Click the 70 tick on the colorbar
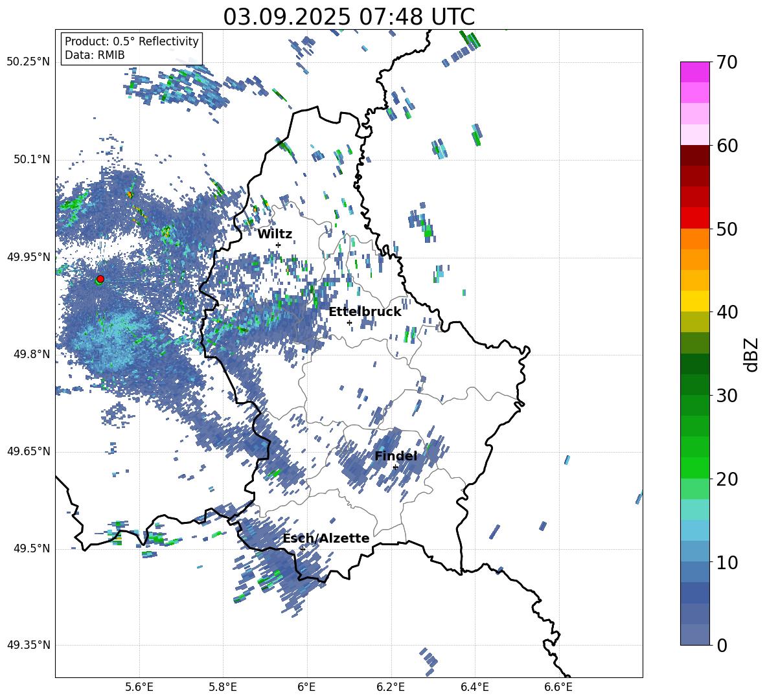Viewport: 767px width, 700px height. [x=726, y=63]
